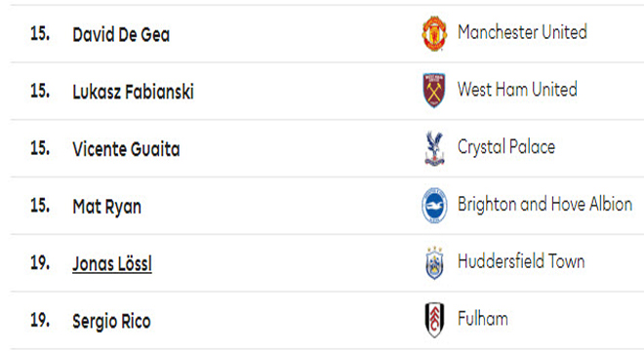Select player name Vicente Guaita

(x=126, y=149)
